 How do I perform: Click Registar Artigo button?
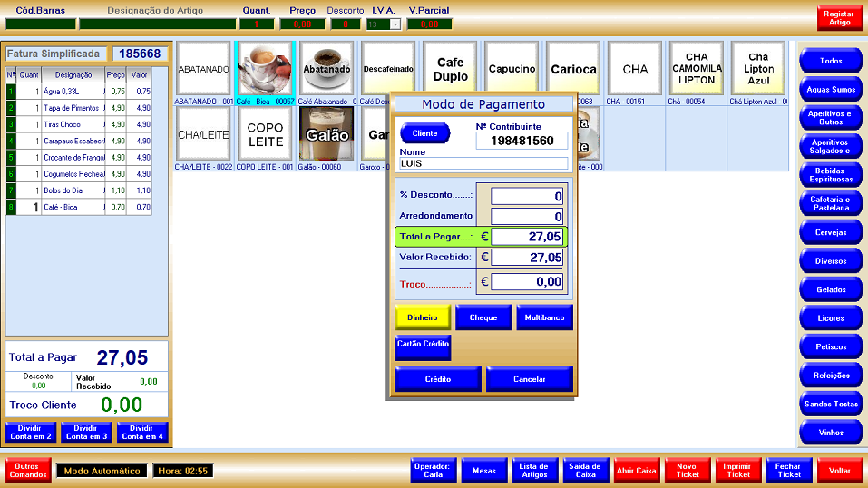839,18
